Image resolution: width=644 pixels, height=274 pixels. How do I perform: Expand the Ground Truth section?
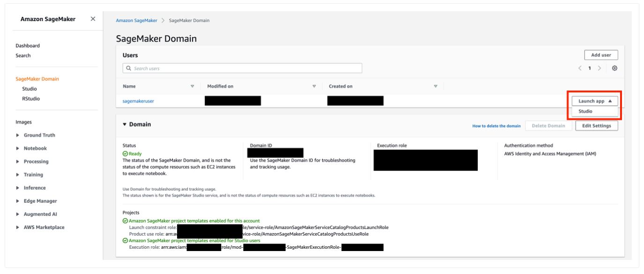[x=18, y=135]
